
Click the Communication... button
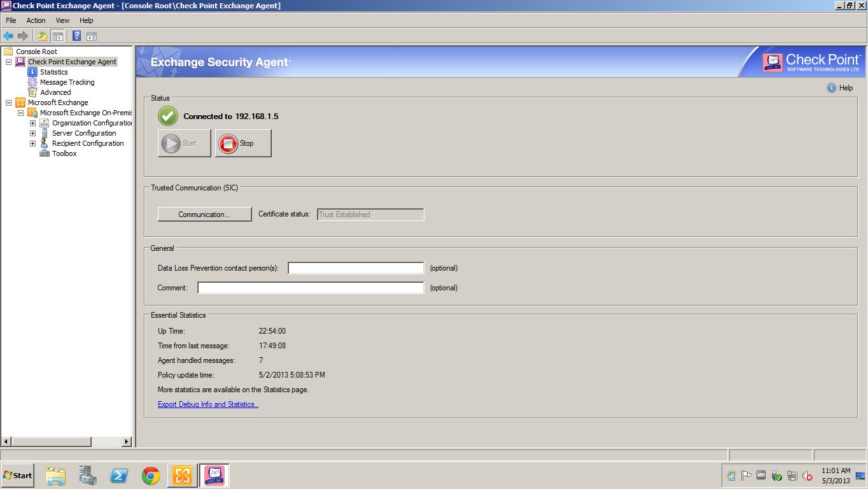[x=204, y=215]
